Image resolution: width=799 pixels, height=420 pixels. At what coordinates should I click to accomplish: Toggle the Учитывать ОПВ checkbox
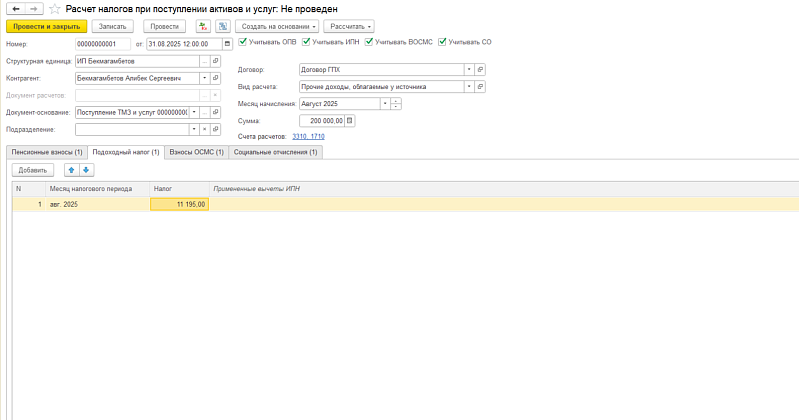click(x=243, y=43)
